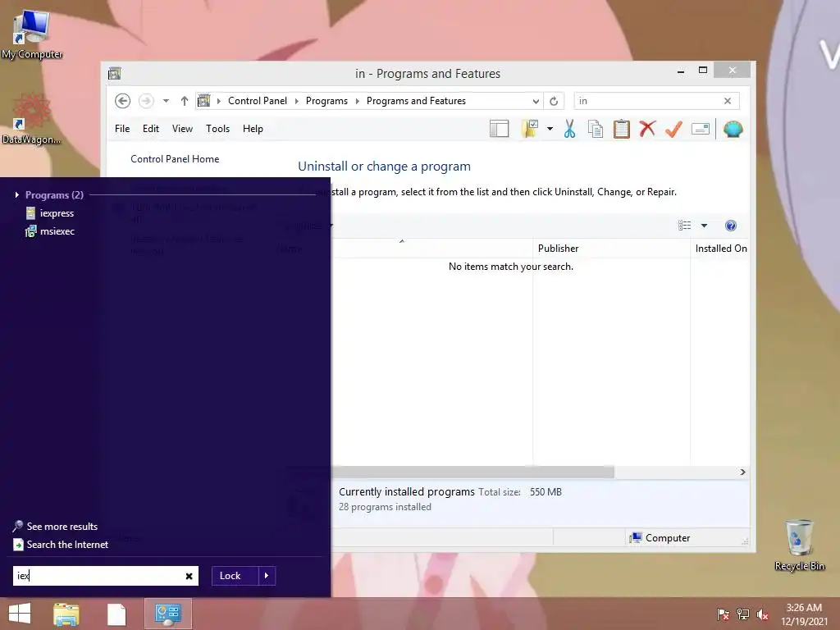
Task: Open File Explorer from the taskbar
Action: pos(66,614)
